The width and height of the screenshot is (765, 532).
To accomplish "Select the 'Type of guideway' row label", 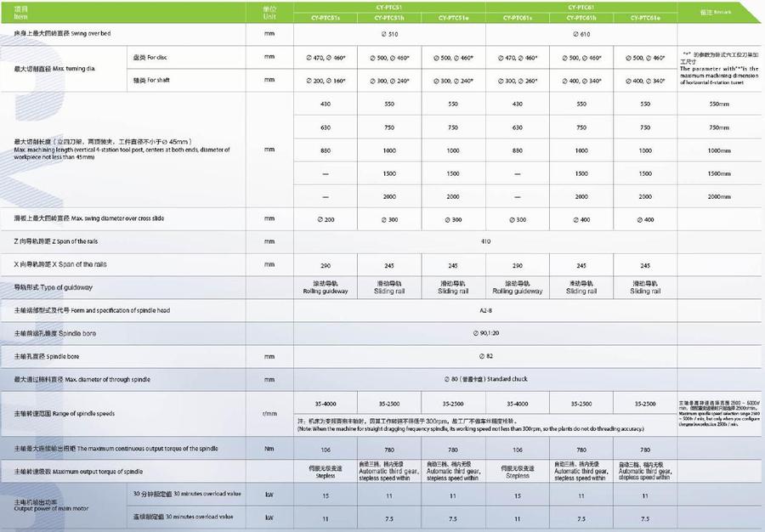I will coord(54,287).
